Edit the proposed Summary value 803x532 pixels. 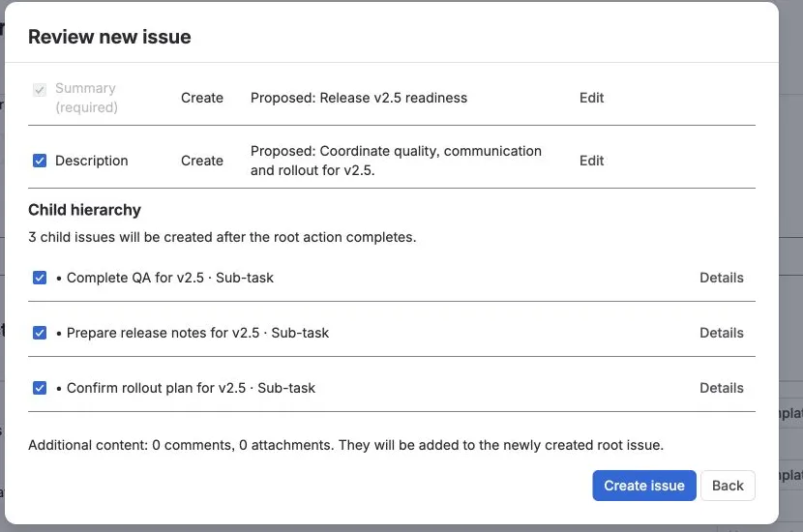pos(591,98)
